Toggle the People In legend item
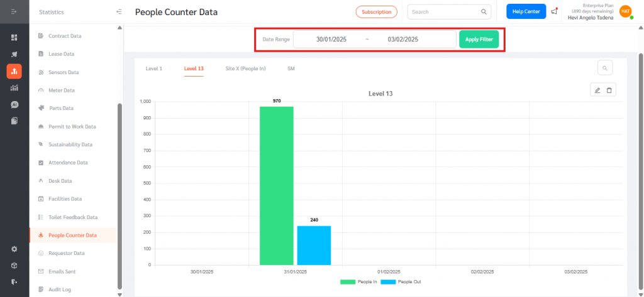Image resolution: width=644 pixels, height=297 pixels. pos(359,282)
